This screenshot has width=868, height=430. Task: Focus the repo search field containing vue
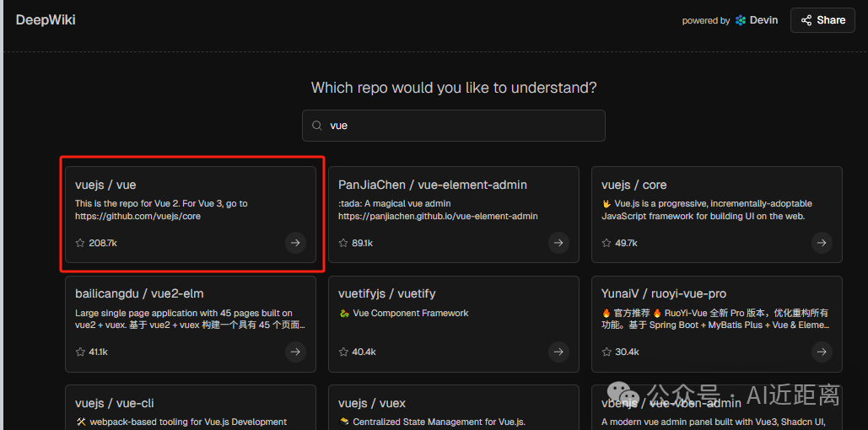point(453,126)
